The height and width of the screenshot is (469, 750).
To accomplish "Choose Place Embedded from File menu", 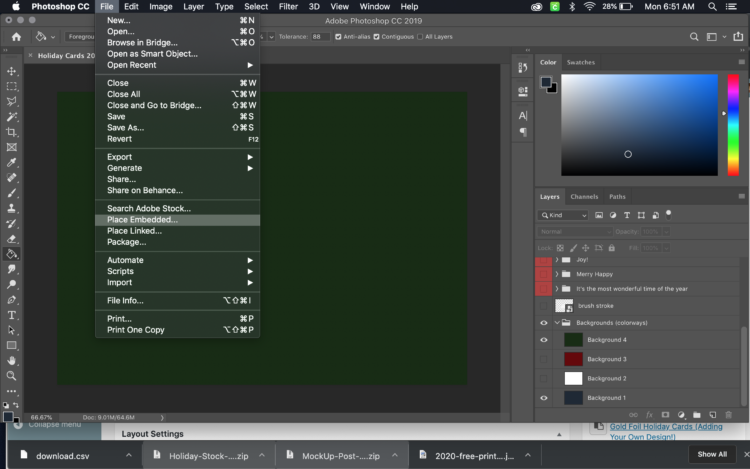I will [x=177, y=219].
